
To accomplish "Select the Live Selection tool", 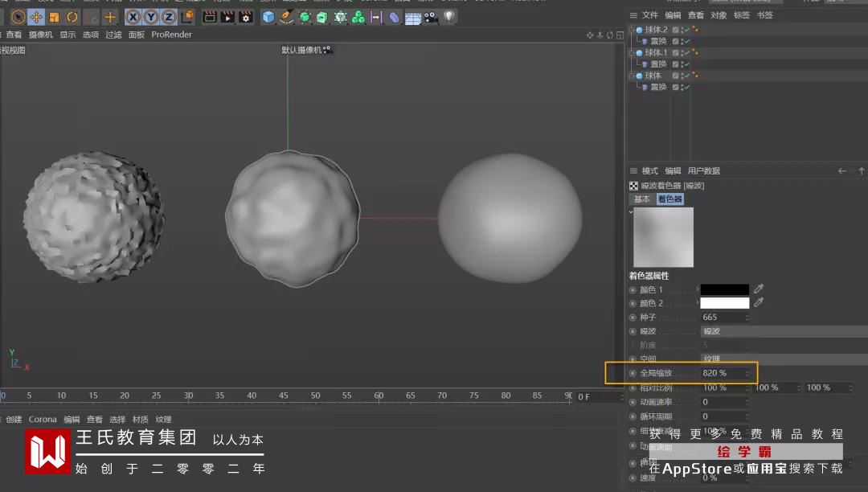I will click(18, 17).
